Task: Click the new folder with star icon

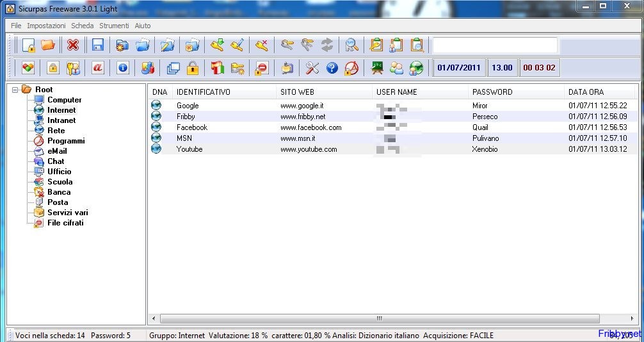Action: point(122,45)
